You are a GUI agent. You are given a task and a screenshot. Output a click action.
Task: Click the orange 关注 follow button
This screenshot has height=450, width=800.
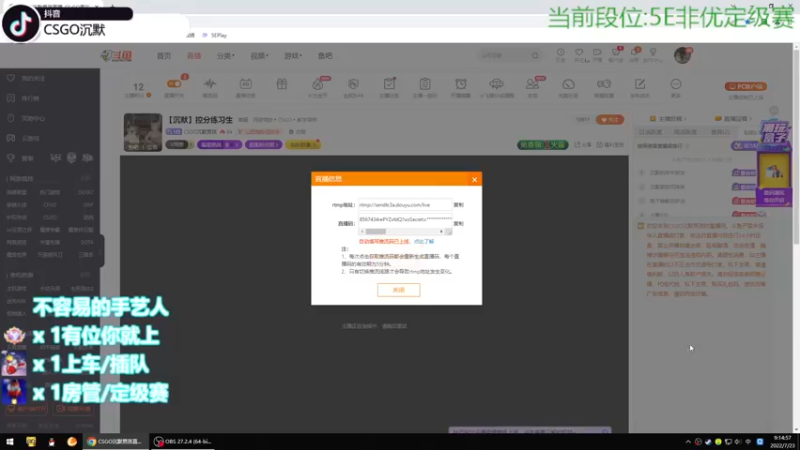[610, 120]
